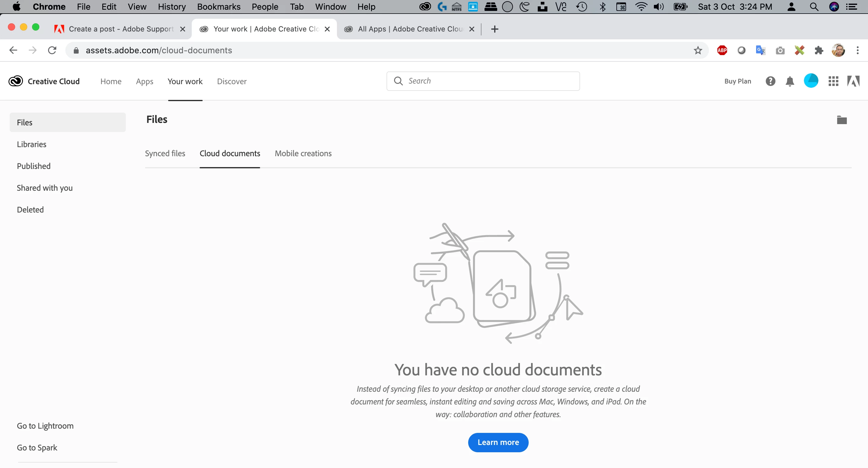Click the folder icon next to Files

pos(841,120)
